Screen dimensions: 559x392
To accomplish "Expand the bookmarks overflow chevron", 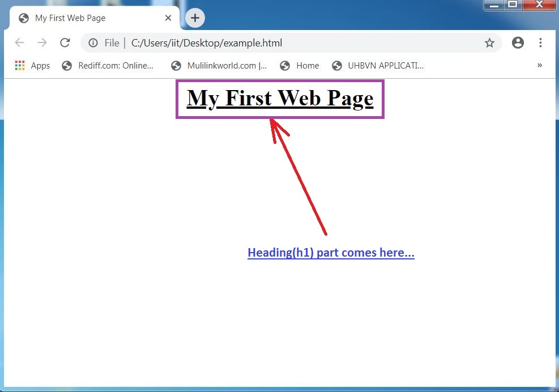I will (x=540, y=65).
